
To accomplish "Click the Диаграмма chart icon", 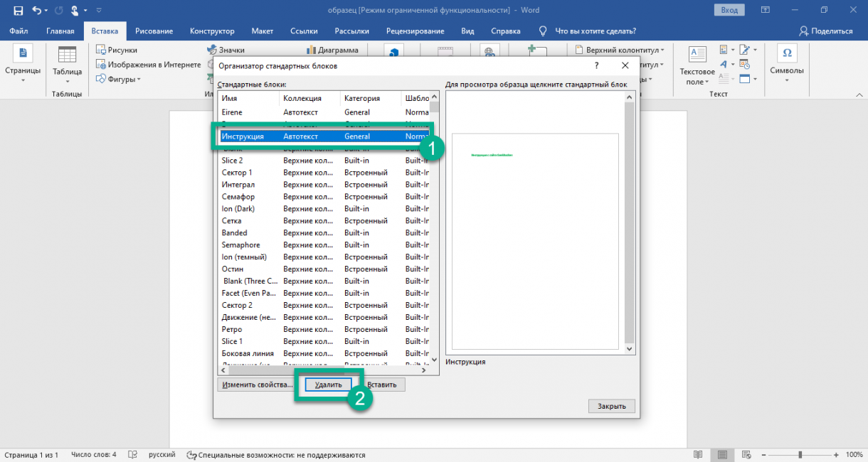I will 312,50.
